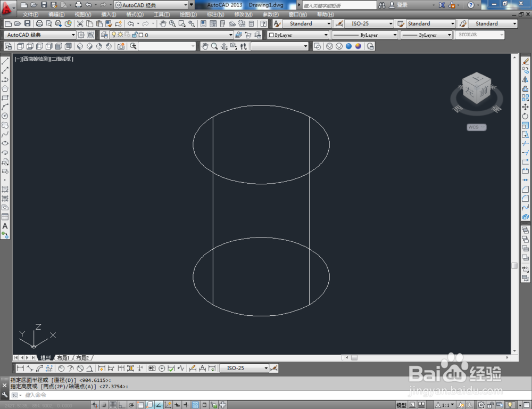Image resolution: width=532 pixels, height=409 pixels.
Task: Open the 视图(V) menu
Action: coord(83,14)
